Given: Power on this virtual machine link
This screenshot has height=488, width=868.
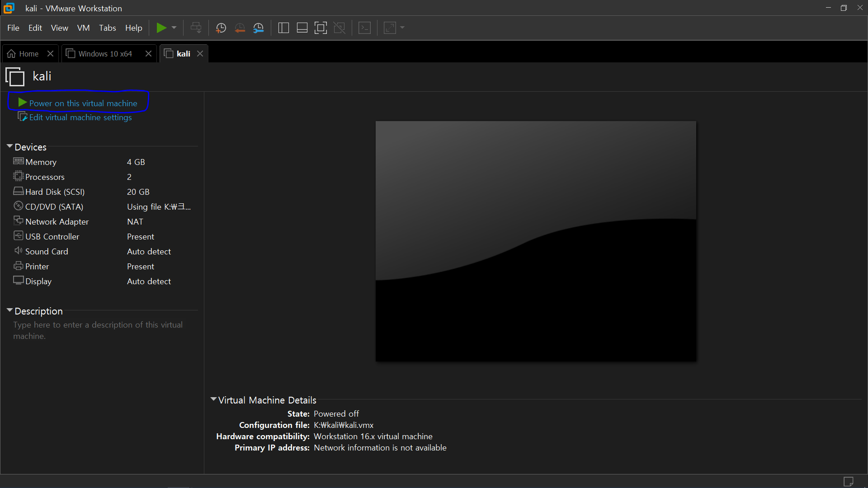Looking at the screenshot, I should click(x=83, y=103).
